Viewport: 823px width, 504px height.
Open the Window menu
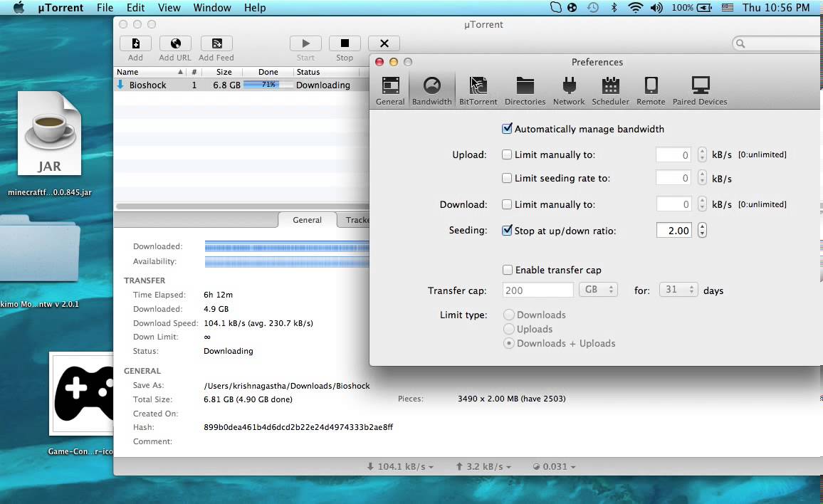pos(212,8)
